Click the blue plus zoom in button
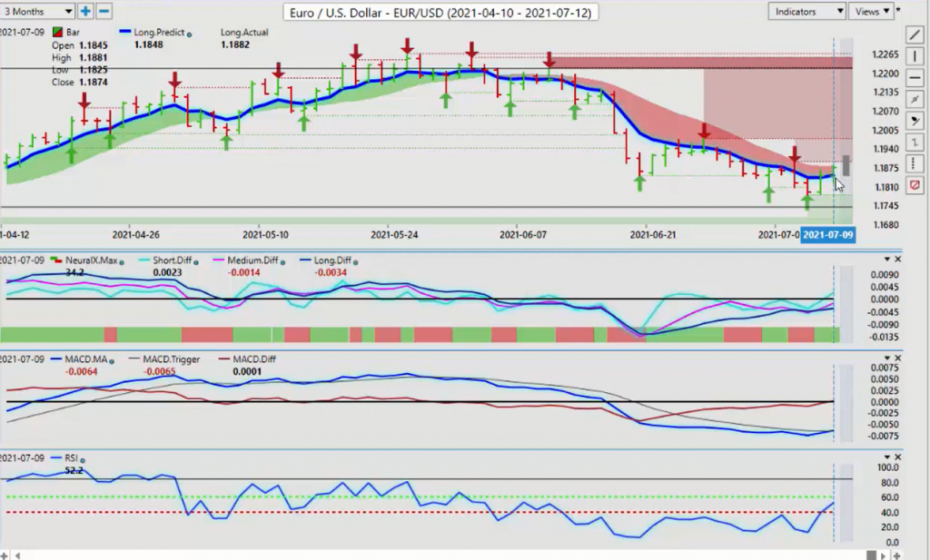Image resolution: width=930 pixels, height=560 pixels. (85, 11)
